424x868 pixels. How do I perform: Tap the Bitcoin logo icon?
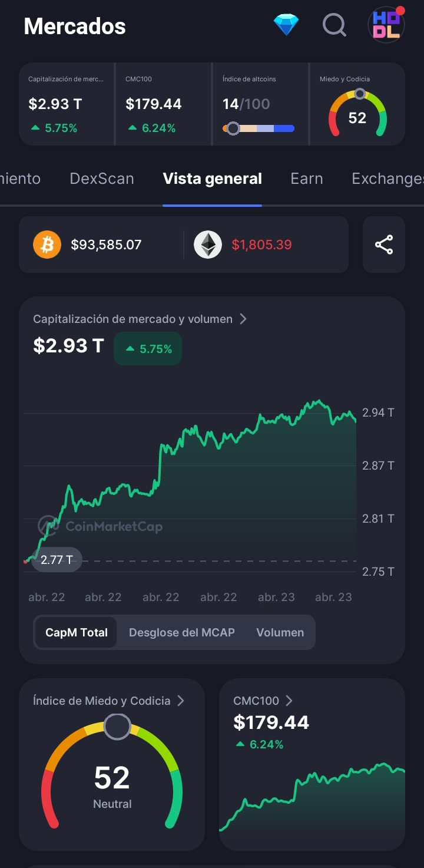point(47,245)
